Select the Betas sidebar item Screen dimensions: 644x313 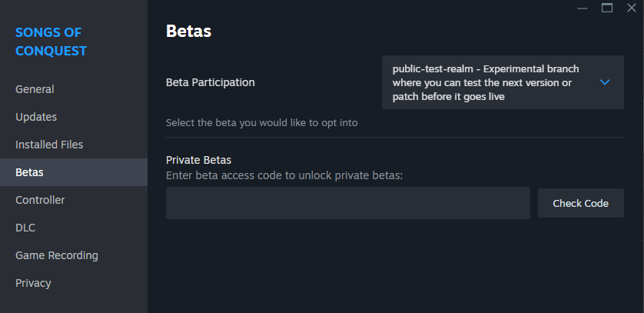tap(29, 172)
